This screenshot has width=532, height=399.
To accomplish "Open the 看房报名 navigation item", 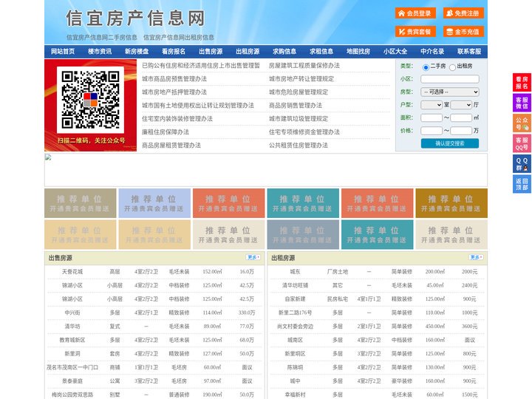I will coord(174,52).
